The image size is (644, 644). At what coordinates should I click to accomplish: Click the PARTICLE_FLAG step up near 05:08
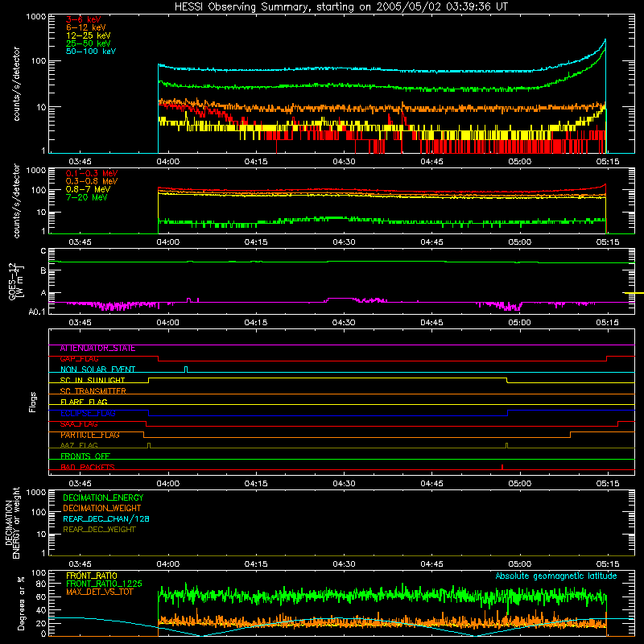pos(570,435)
